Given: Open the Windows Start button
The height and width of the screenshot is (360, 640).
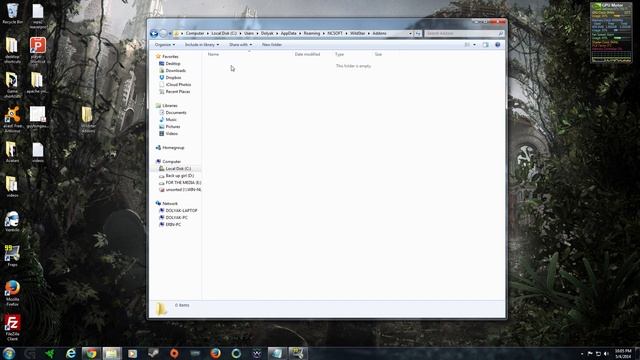Looking at the screenshot, I should [x=9, y=353].
